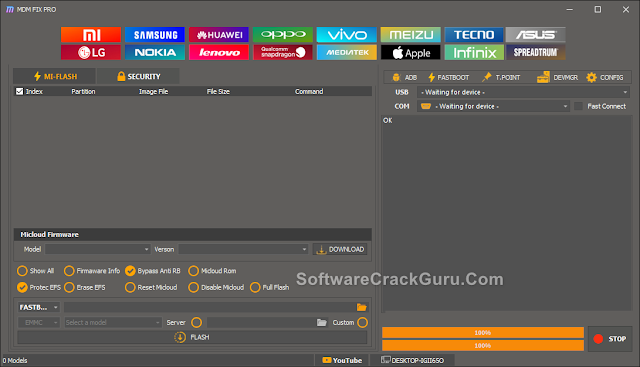Toggle the Bypass Anti RB option
The image size is (640, 367).
point(153,271)
